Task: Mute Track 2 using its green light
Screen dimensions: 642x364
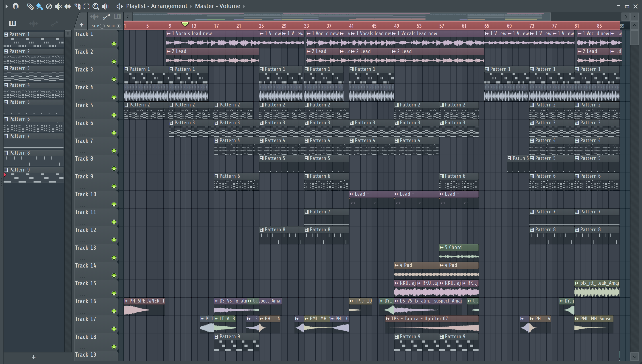Action: point(114,62)
